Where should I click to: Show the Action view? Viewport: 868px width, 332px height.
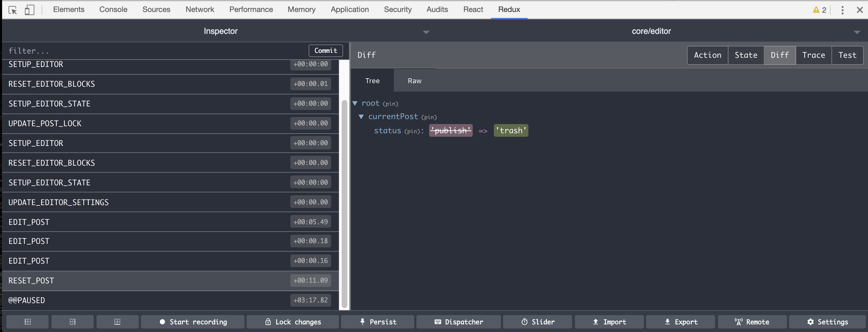[708, 55]
